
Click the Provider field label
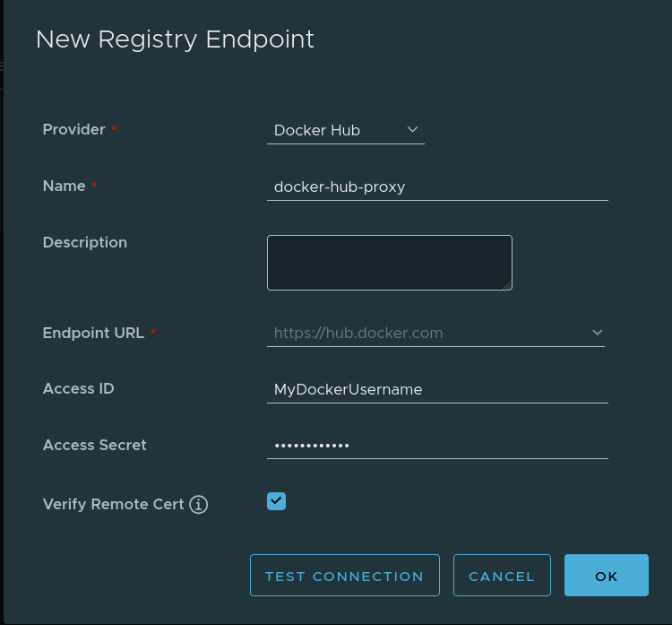tap(74, 129)
